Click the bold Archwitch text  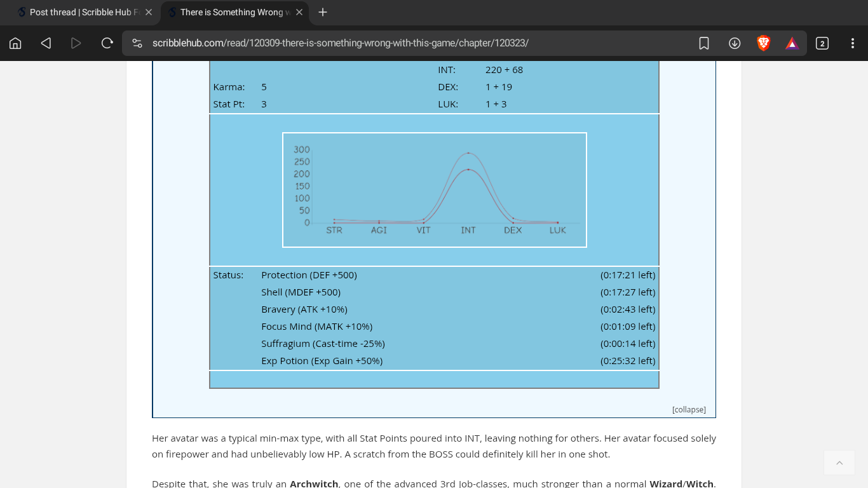pos(314,484)
